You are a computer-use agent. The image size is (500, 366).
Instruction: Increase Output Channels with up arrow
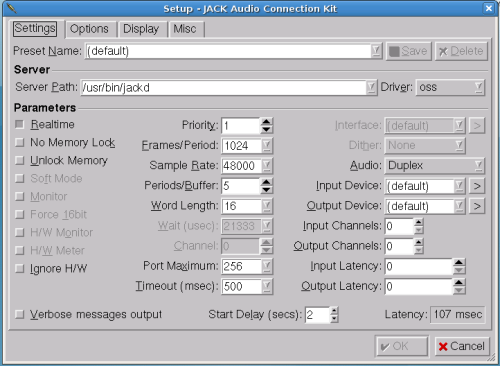[419, 242]
